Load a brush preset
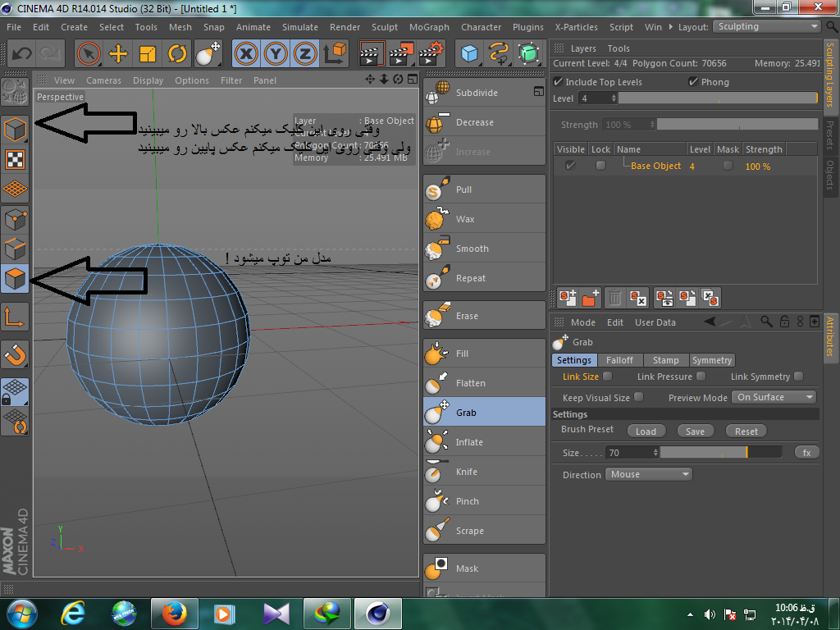This screenshot has width=840, height=630. click(x=646, y=431)
